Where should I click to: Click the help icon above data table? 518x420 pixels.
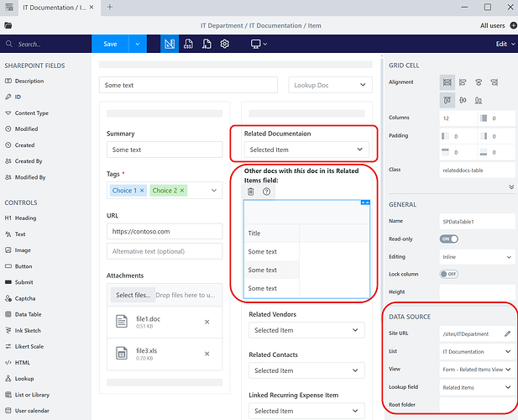click(266, 192)
